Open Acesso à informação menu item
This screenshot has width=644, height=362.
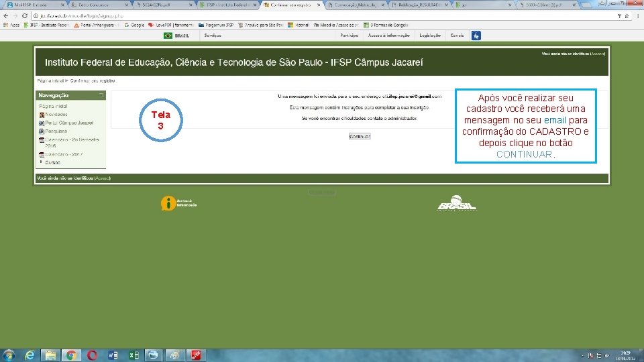click(388, 36)
